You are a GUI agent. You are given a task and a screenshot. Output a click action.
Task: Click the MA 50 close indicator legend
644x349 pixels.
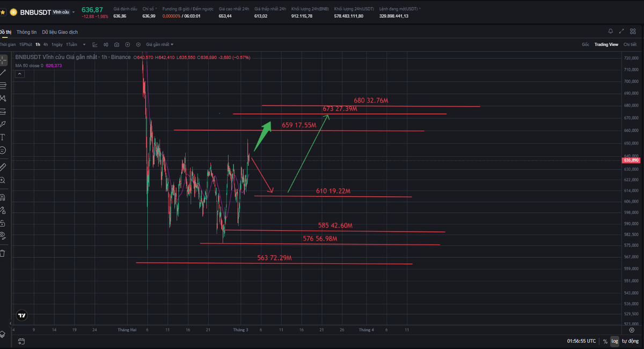click(38, 65)
